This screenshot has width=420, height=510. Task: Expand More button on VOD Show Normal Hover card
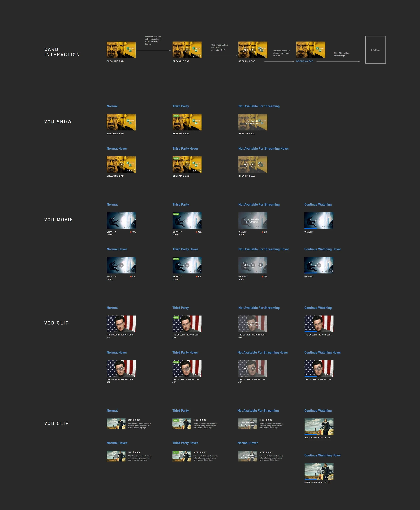pyautogui.click(x=131, y=170)
